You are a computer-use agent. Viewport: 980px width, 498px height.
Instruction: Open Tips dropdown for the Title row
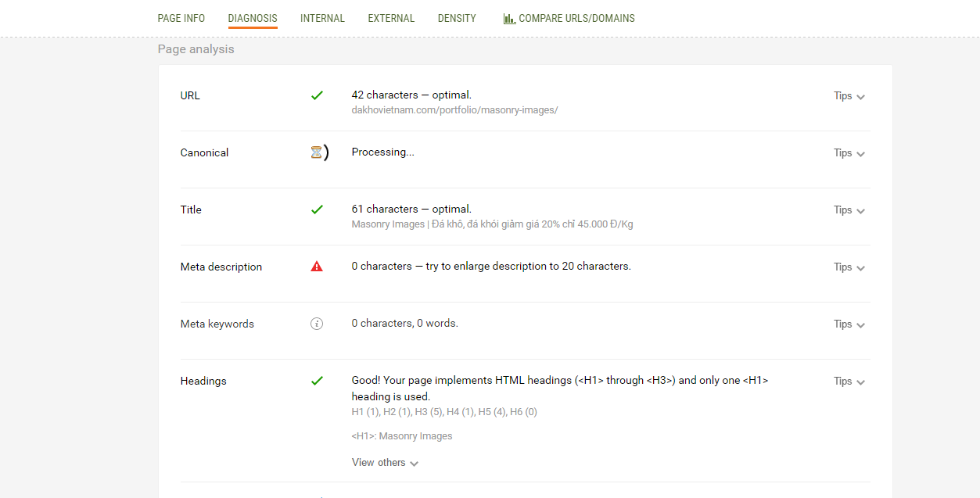pyautogui.click(x=849, y=210)
